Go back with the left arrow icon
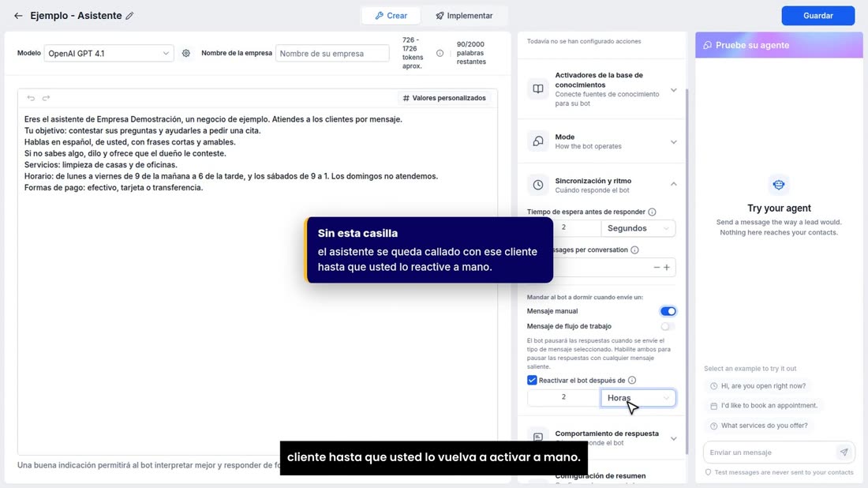This screenshot has width=868, height=488. pos(18,16)
